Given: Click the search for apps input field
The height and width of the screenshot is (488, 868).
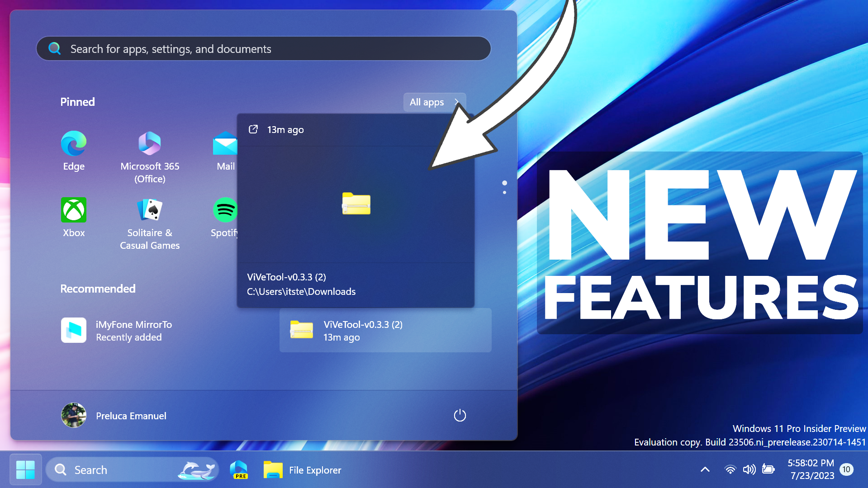Looking at the screenshot, I should (x=263, y=48).
